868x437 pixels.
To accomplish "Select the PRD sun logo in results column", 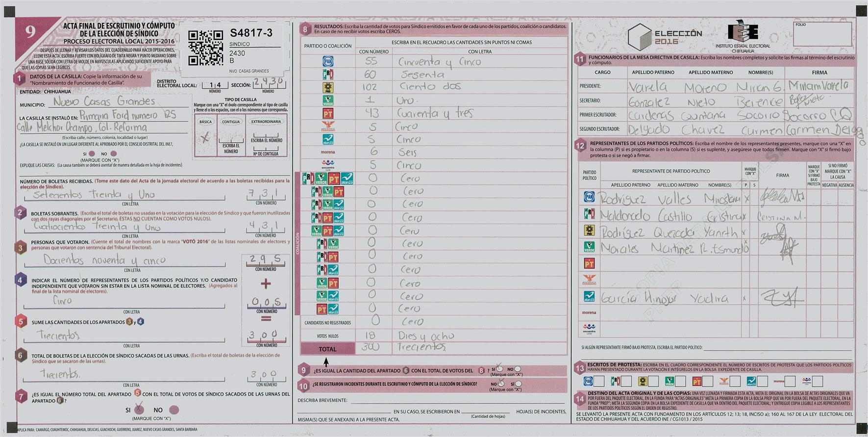I will (327, 87).
